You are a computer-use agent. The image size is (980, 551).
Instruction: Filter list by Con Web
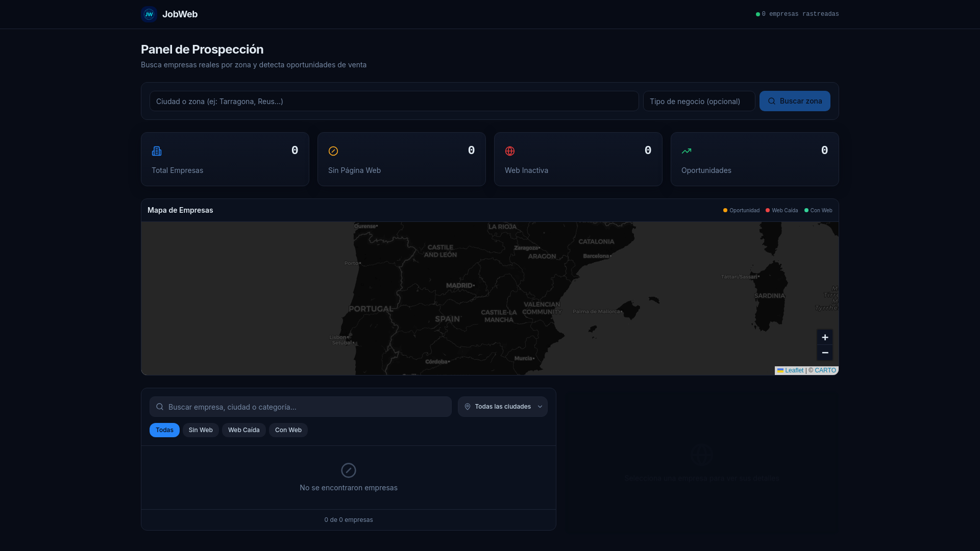[288, 430]
